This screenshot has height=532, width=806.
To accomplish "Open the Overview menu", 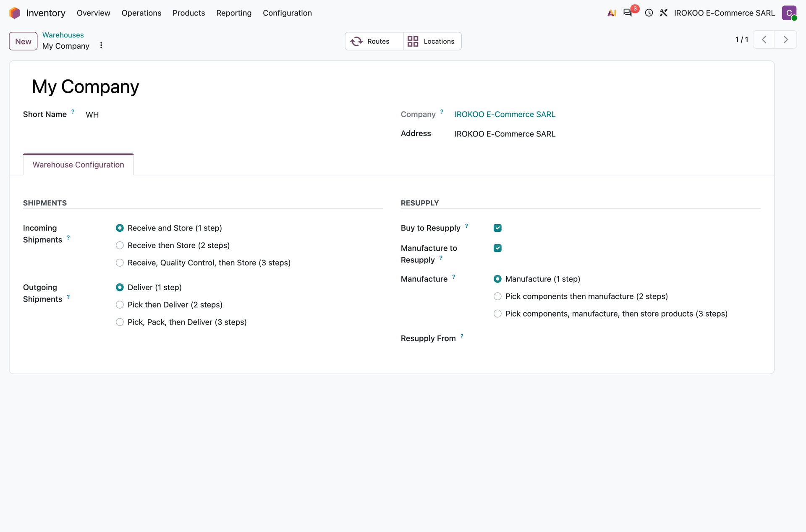I will click(93, 13).
